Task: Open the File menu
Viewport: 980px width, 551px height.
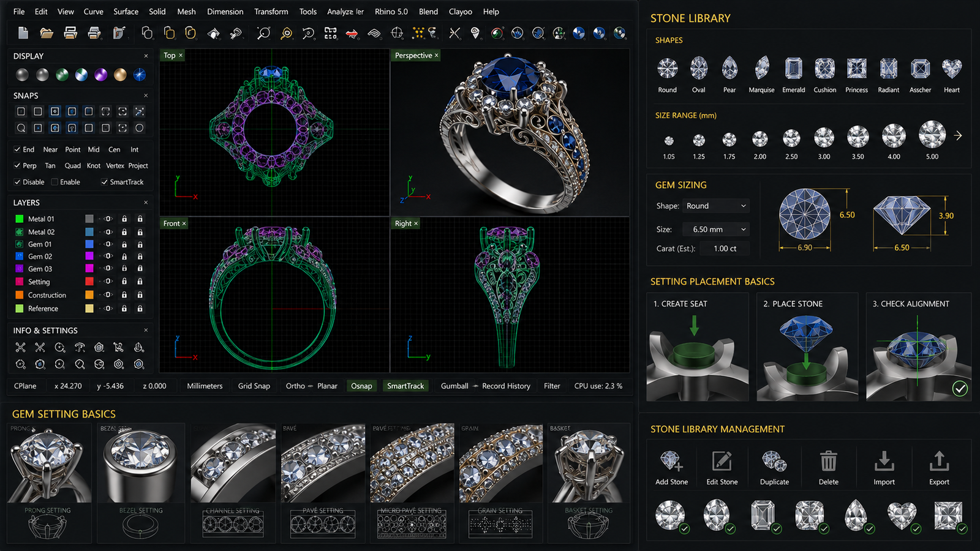Action: tap(19, 11)
